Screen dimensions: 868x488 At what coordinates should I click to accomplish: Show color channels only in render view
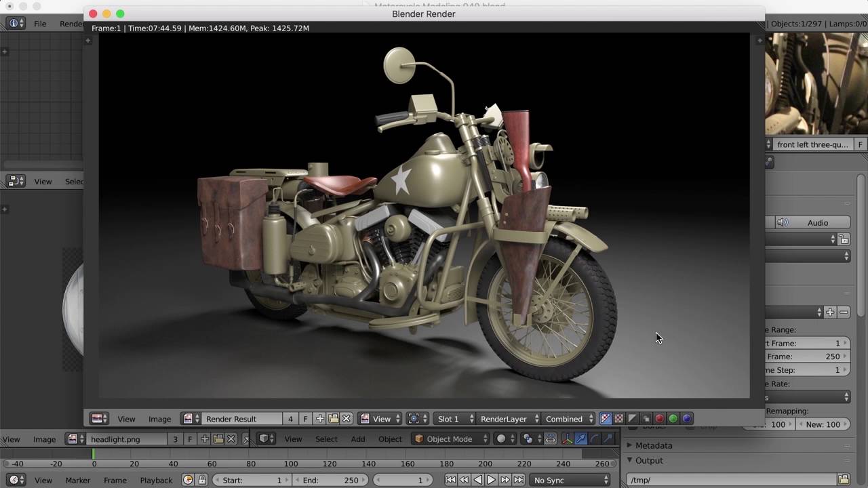pos(618,419)
